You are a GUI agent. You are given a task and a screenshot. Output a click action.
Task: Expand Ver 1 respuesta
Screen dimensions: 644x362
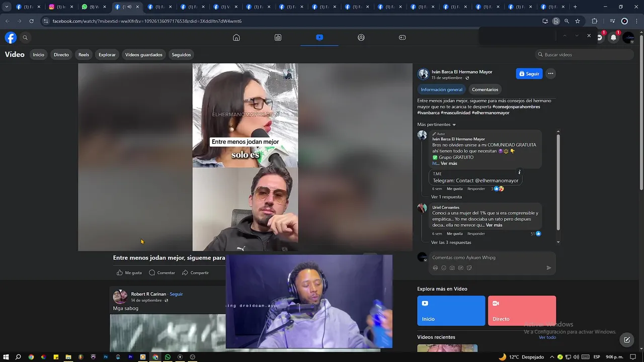pyautogui.click(x=446, y=197)
